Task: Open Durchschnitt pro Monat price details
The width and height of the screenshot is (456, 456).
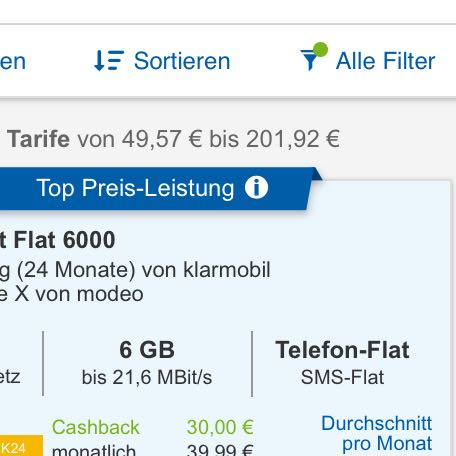Action: (x=377, y=433)
